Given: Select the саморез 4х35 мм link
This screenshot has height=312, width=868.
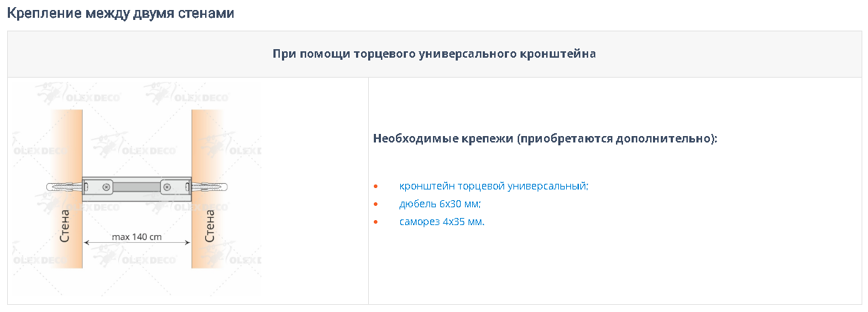Looking at the screenshot, I should pos(441,222).
